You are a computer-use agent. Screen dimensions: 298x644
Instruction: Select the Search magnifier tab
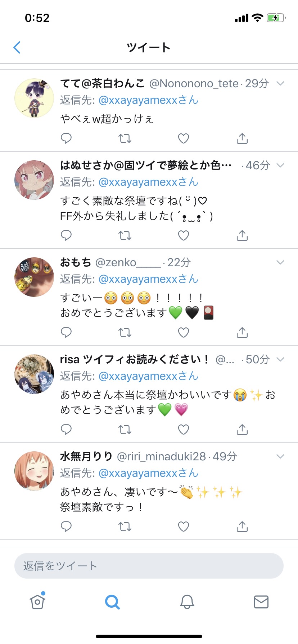click(112, 602)
